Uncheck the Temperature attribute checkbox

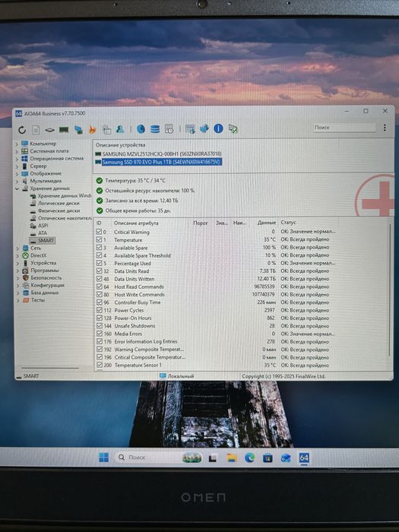click(x=99, y=239)
